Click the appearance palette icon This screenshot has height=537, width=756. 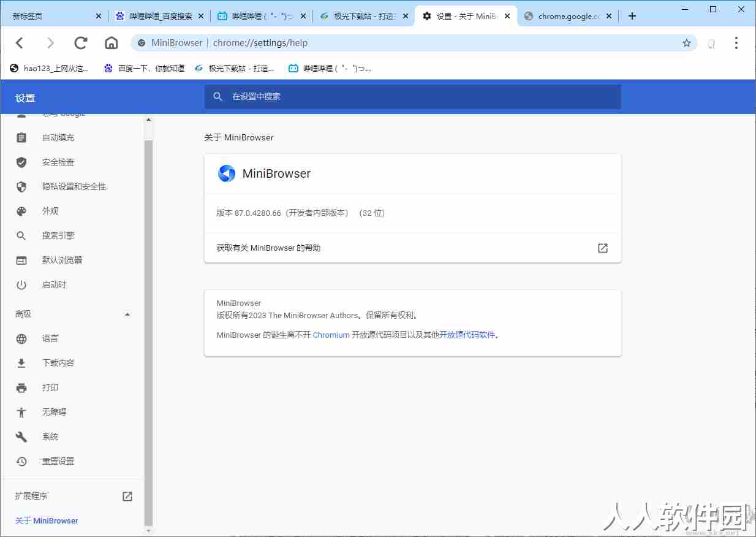tap(21, 211)
